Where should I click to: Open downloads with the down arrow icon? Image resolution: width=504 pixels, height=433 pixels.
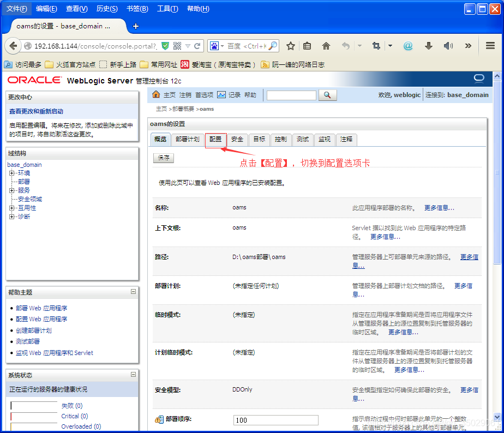pos(429,46)
